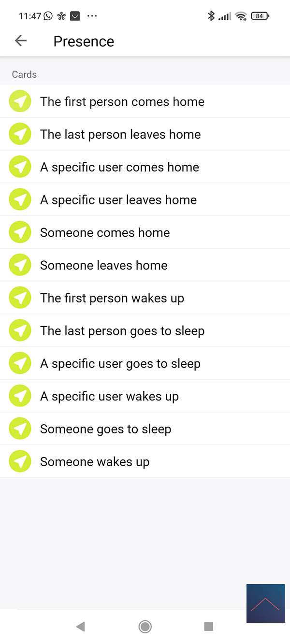Tap the WhatsApp notification icon in status bar
Screen dimensions: 290x644
click(x=48, y=16)
